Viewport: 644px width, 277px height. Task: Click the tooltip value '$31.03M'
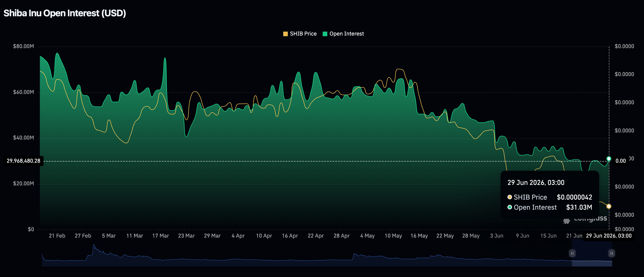(579, 207)
